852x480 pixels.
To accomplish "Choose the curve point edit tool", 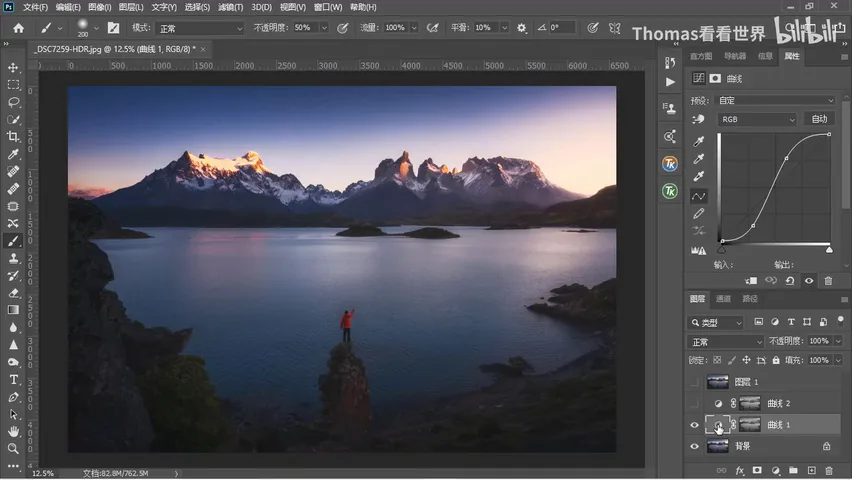I will 699,196.
